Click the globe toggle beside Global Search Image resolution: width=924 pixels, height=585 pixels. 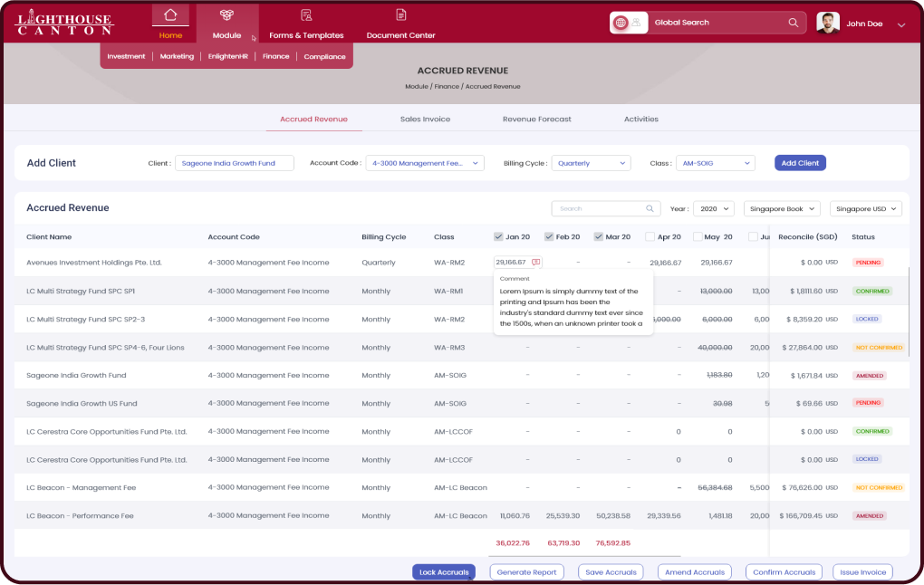pyautogui.click(x=621, y=23)
